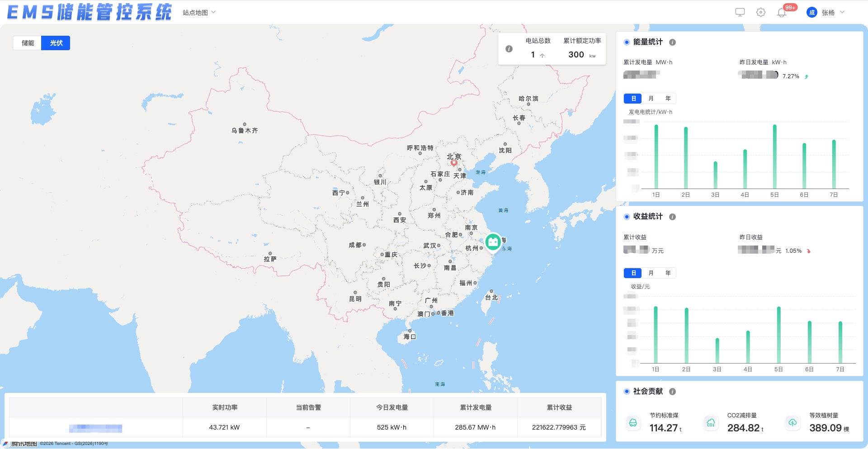This screenshot has height=449, width=868.
Task: Expand the 站点地图 dropdown
Action: (199, 13)
